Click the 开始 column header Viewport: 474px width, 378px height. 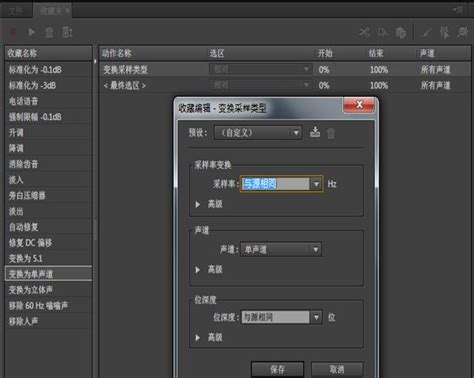[x=340, y=53]
